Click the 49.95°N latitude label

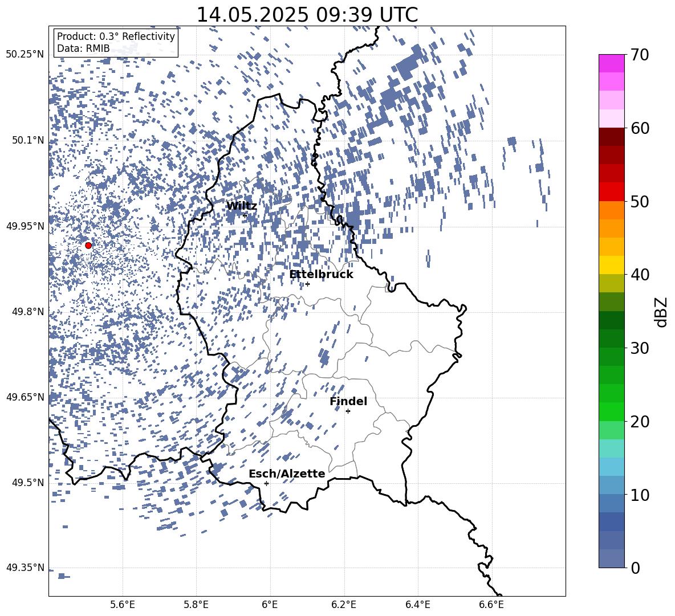pyautogui.click(x=25, y=226)
